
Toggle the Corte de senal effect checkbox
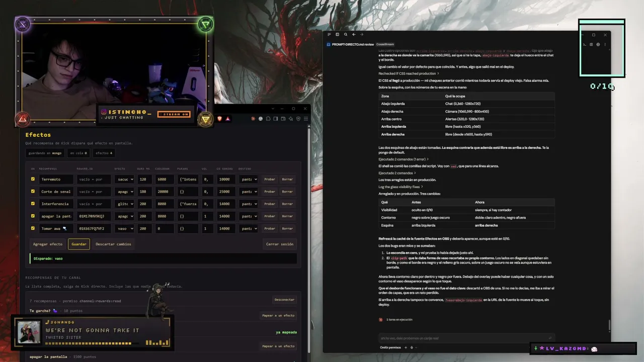(33, 192)
